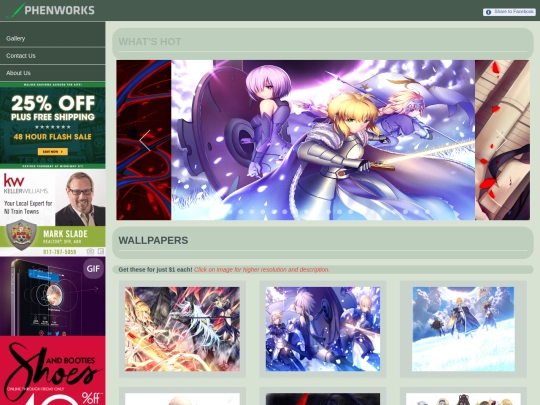The image size is (540, 405).
Task: Open the blue shield group wallpaper thumbnail
Action: click(323, 329)
